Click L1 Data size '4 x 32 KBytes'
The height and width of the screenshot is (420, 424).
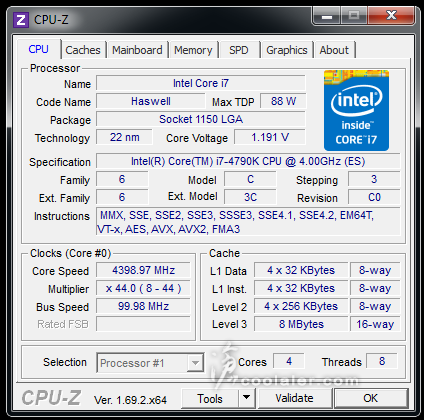coord(301,270)
